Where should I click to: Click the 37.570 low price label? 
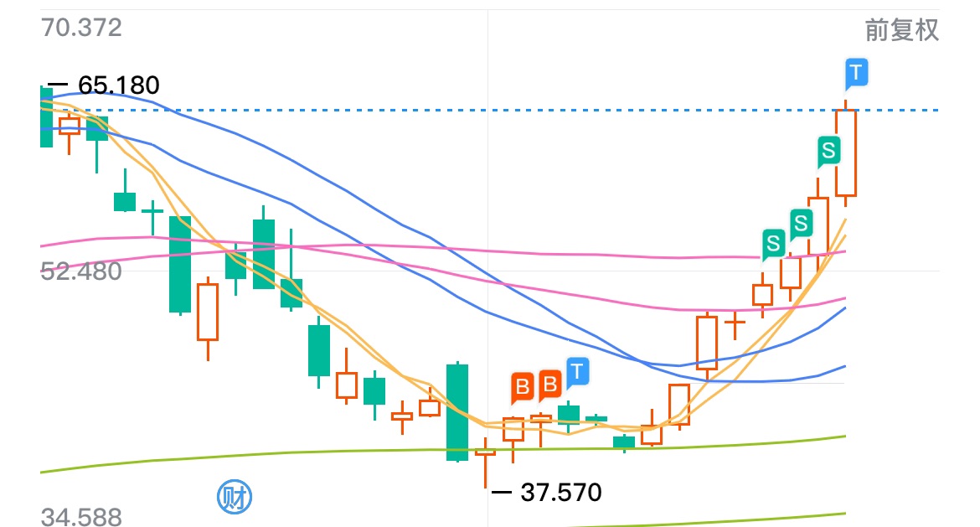(560, 493)
